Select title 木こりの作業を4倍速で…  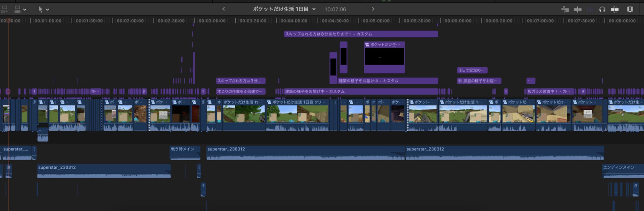tap(241, 91)
